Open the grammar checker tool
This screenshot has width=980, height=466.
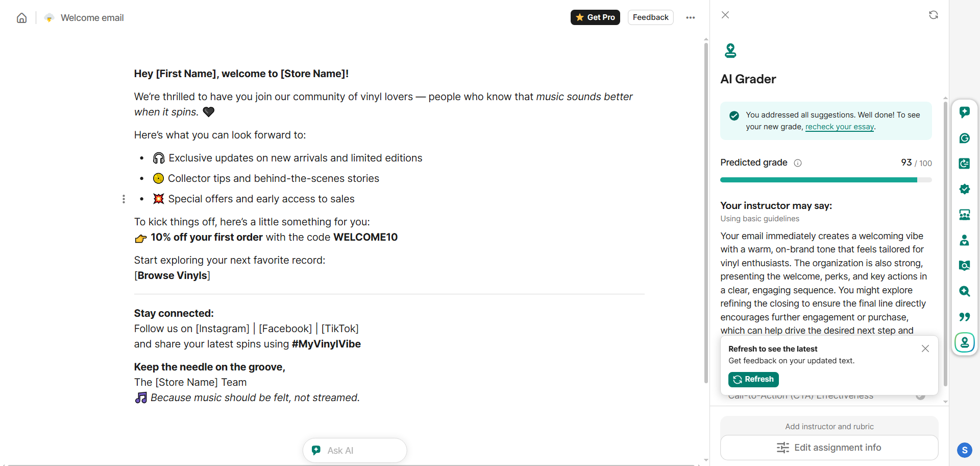click(965, 138)
